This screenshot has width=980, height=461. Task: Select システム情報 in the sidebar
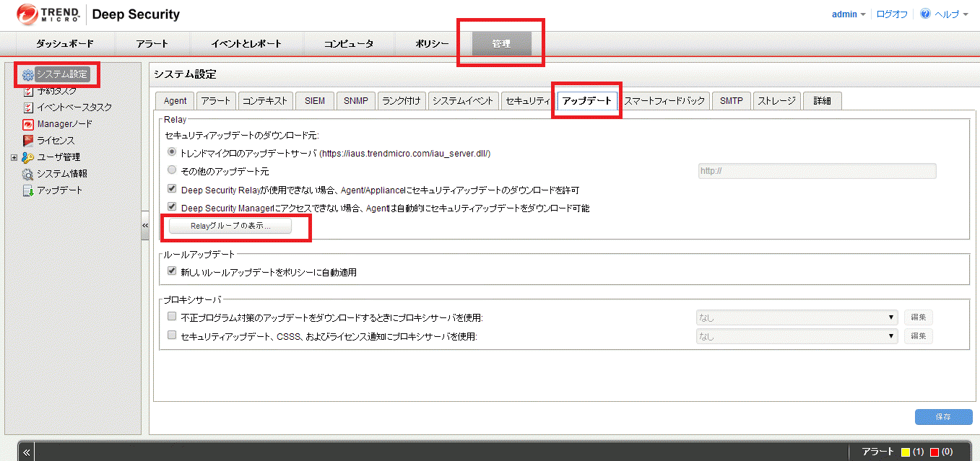click(x=62, y=174)
